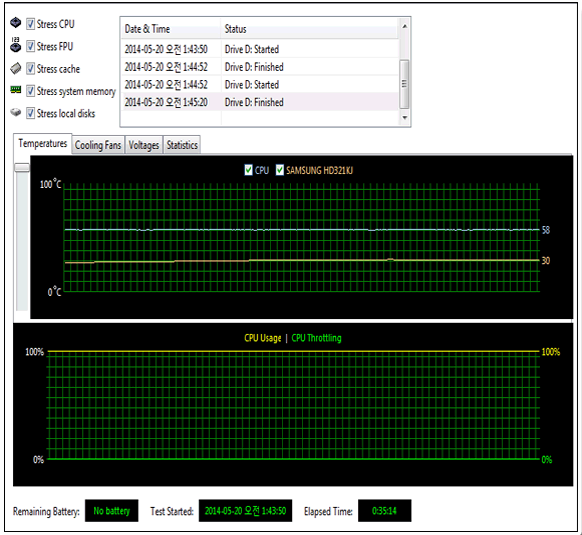
Task: Click the log list scroll down arrow
Action: click(x=405, y=117)
